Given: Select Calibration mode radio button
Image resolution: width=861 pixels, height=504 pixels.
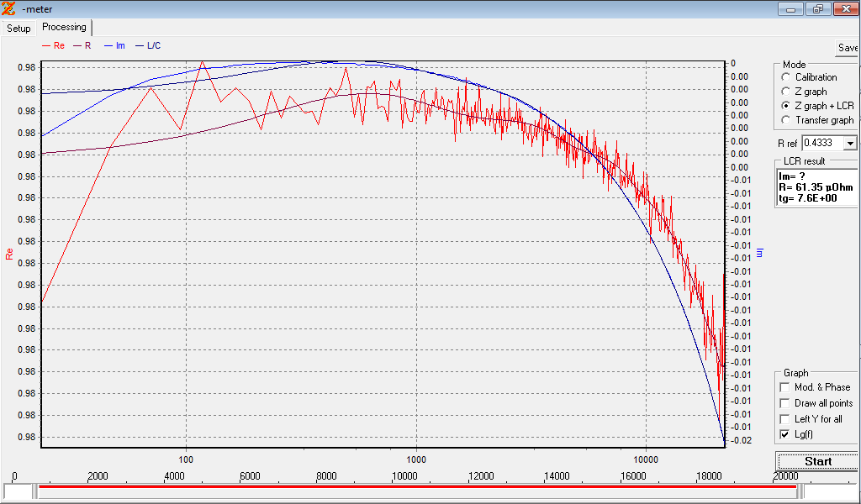Looking at the screenshot, I should [x=786, y=77].
